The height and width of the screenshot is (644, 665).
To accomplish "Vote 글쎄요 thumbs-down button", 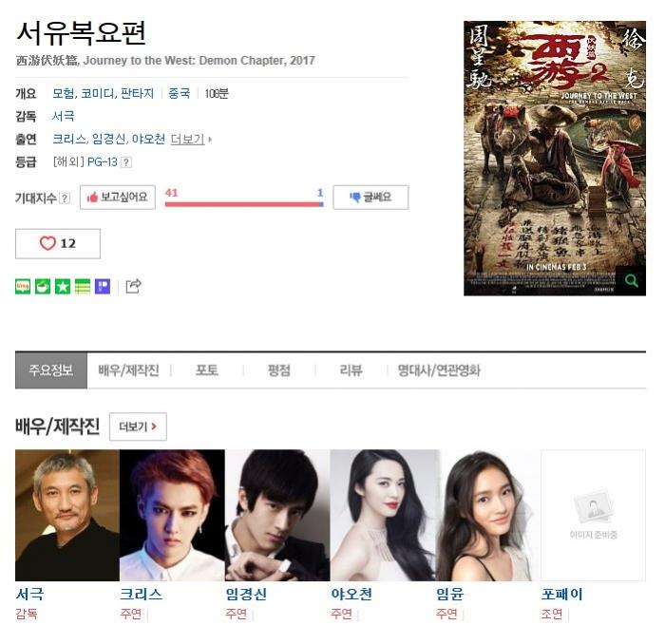I will [370, 198].
